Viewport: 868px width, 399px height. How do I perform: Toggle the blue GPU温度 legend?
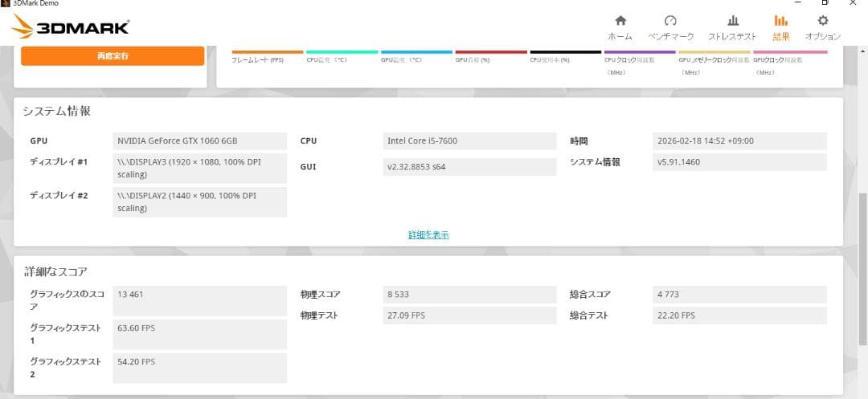416,56
